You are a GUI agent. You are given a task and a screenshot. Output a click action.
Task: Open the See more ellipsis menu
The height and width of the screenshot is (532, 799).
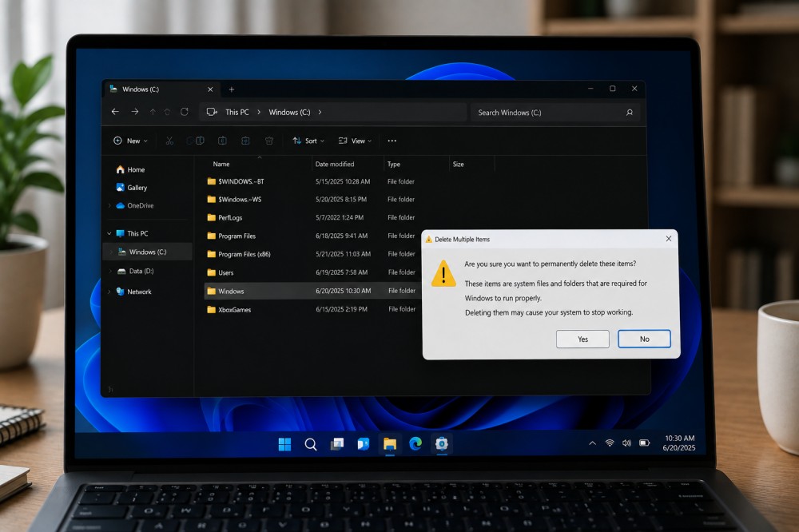point(392,141)
